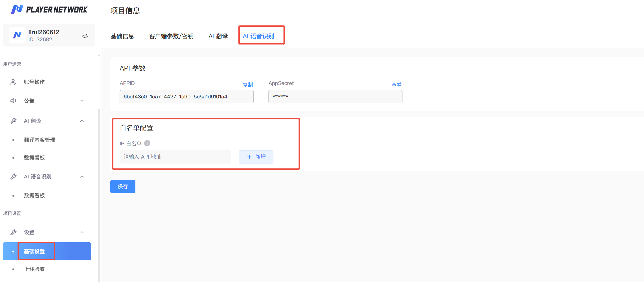This screenshot has width=644, height=282.
Task: Select the AI 语音识别 tab
Action: (x=258, y=36)
